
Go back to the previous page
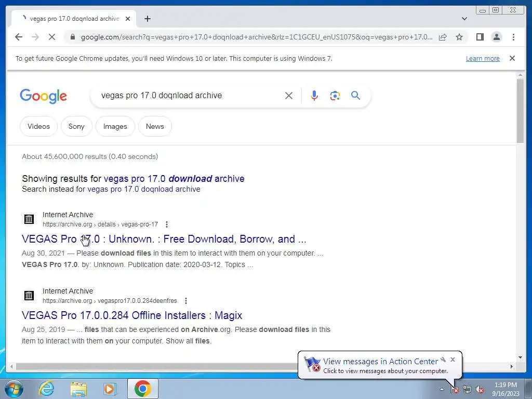pos(19,37)
